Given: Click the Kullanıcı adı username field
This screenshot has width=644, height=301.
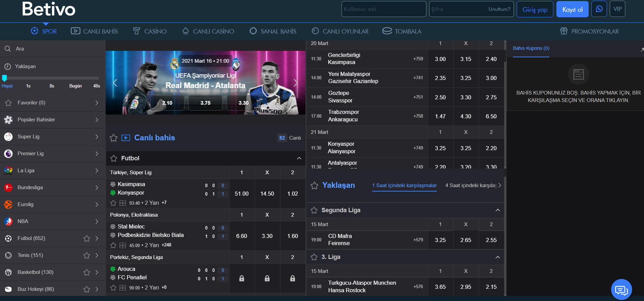Looking at the screenshot, I should 384,9.
